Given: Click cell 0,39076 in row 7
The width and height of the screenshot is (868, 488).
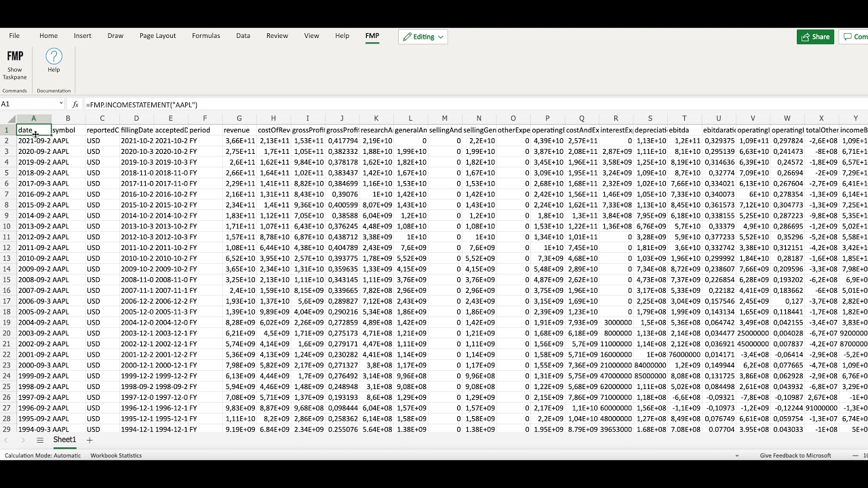Looking at the screenshot, I should coord(342,195).
